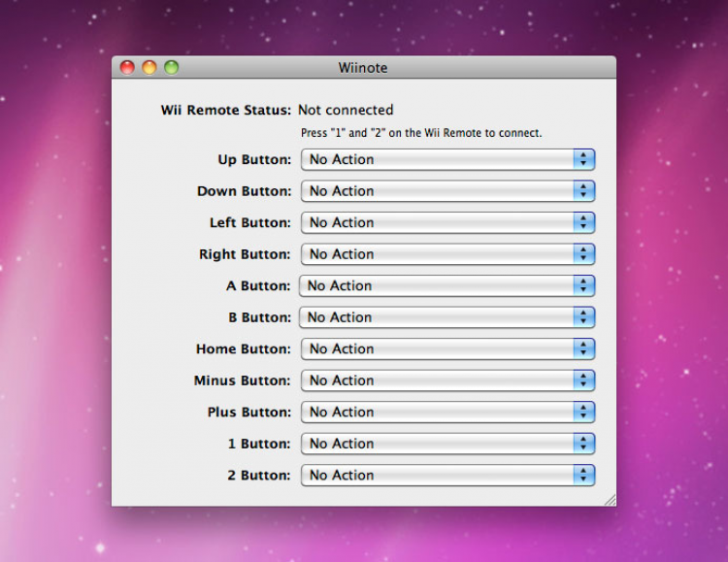Click the "1 Button:" label
Image resolution: width=728 pixels, height=562 pixels.
pyautogui.click(x=259, y=444)
